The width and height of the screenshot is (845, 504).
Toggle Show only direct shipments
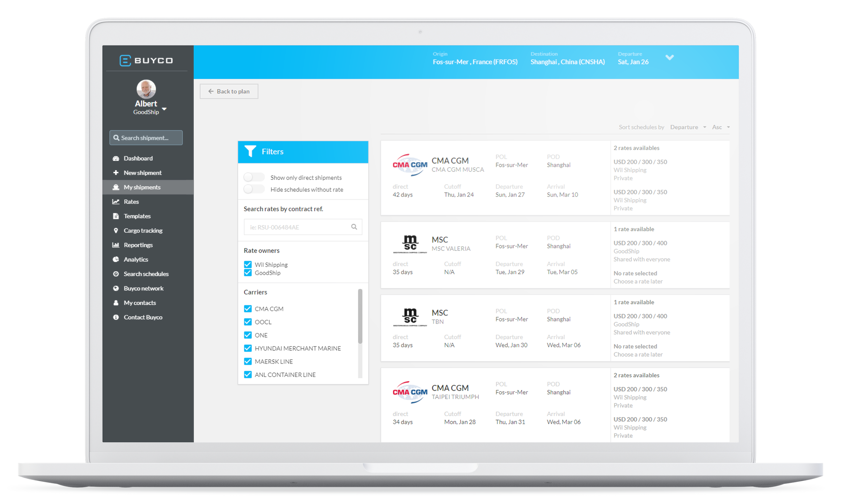[x=251, y=178]
